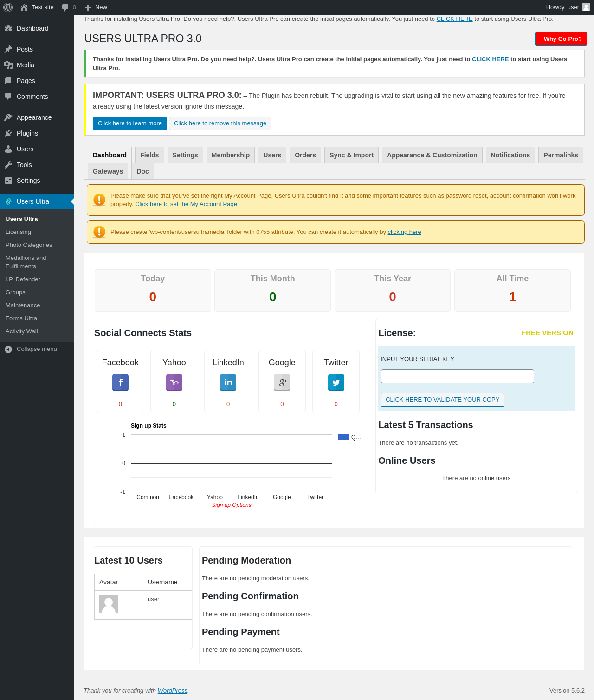Click the Why Go Pro? button
Viewport: 594px width, 700px height.
(561, 39)
